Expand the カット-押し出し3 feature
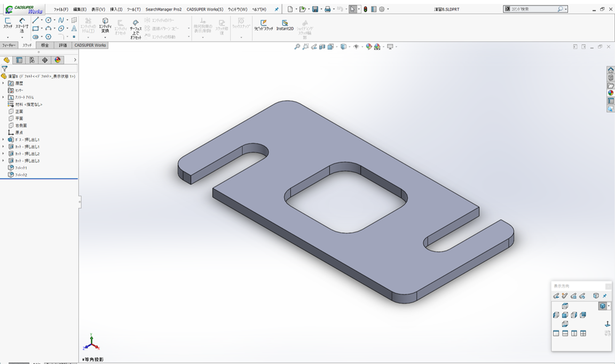 [4, 161]
